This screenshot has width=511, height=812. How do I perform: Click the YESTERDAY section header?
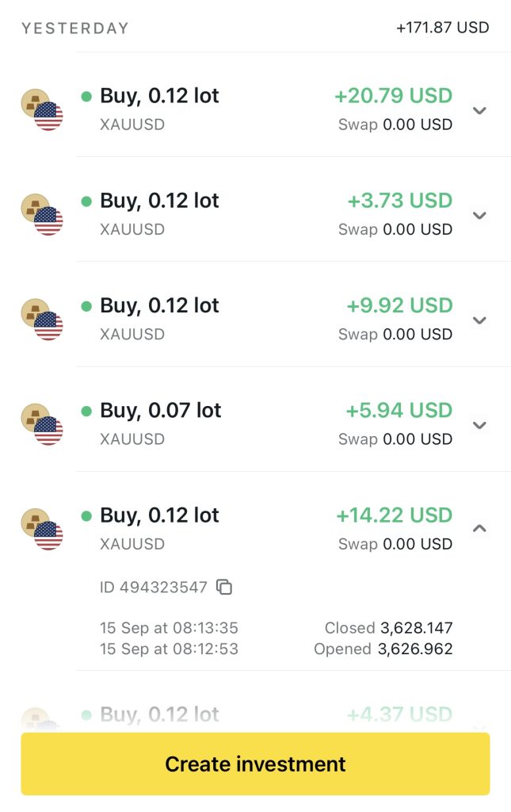[74, 29]
